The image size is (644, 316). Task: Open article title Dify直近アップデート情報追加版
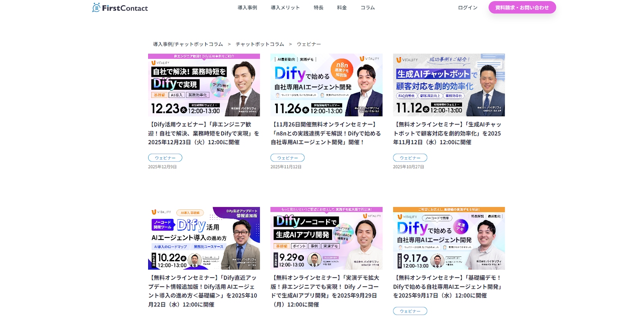coord(203,291)
